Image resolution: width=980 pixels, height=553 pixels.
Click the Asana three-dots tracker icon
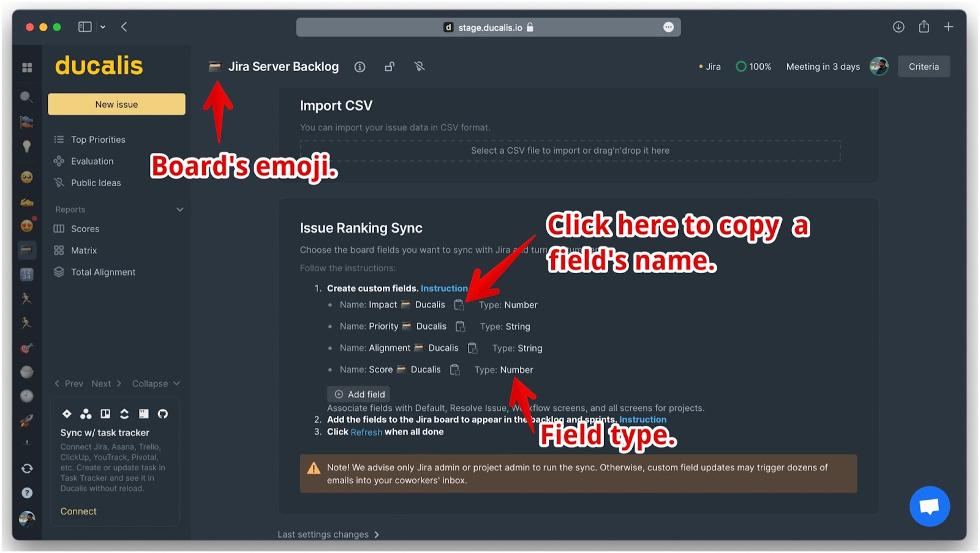[86, 413]
